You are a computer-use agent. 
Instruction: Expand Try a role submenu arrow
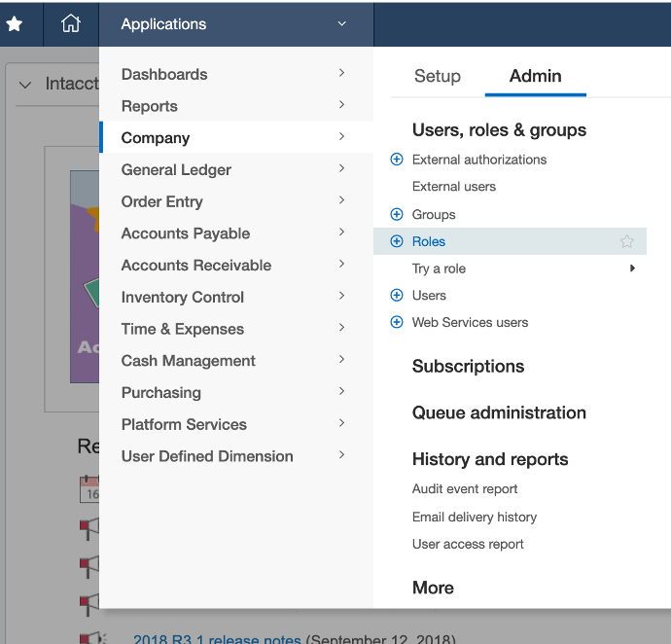click(x=632, y=268)
